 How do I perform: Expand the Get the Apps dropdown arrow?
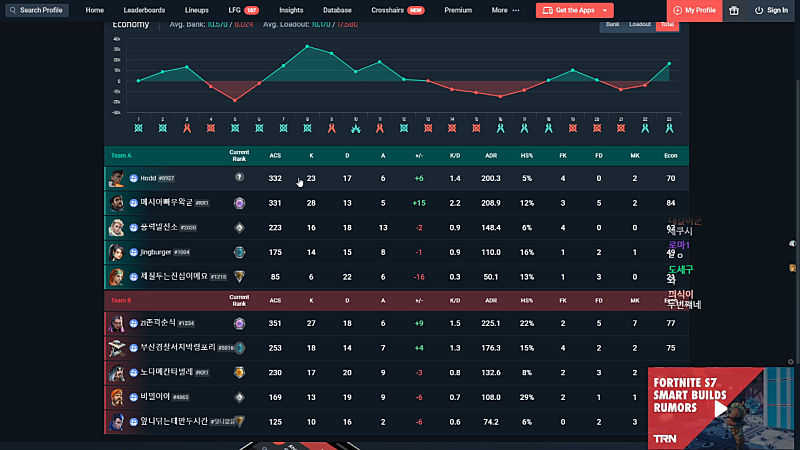coord(605,10)
